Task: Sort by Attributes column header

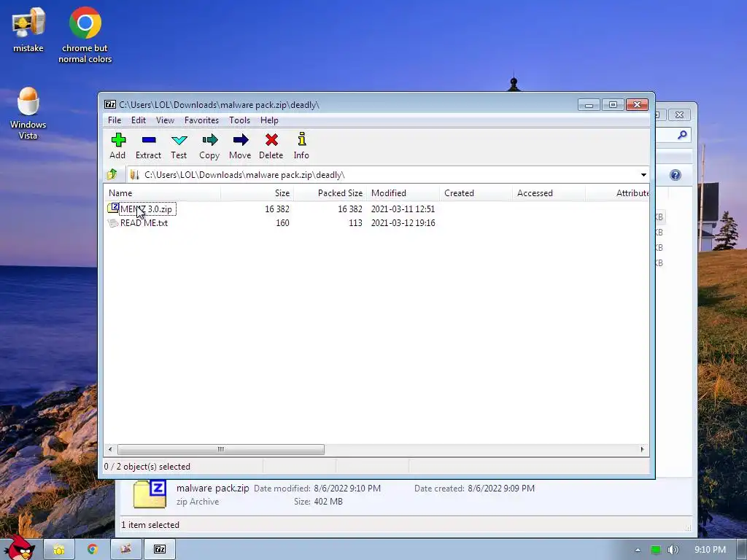Action: (617, 192)
